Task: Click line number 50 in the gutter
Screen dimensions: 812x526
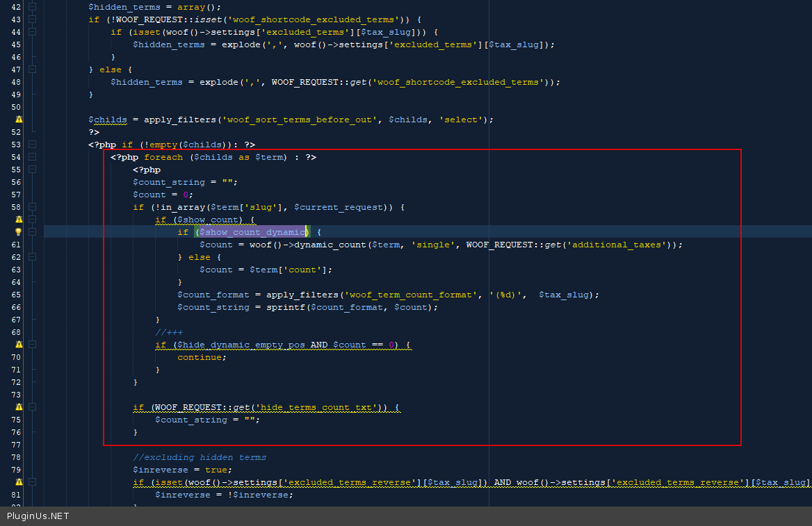Action: (x=16, y=107)
